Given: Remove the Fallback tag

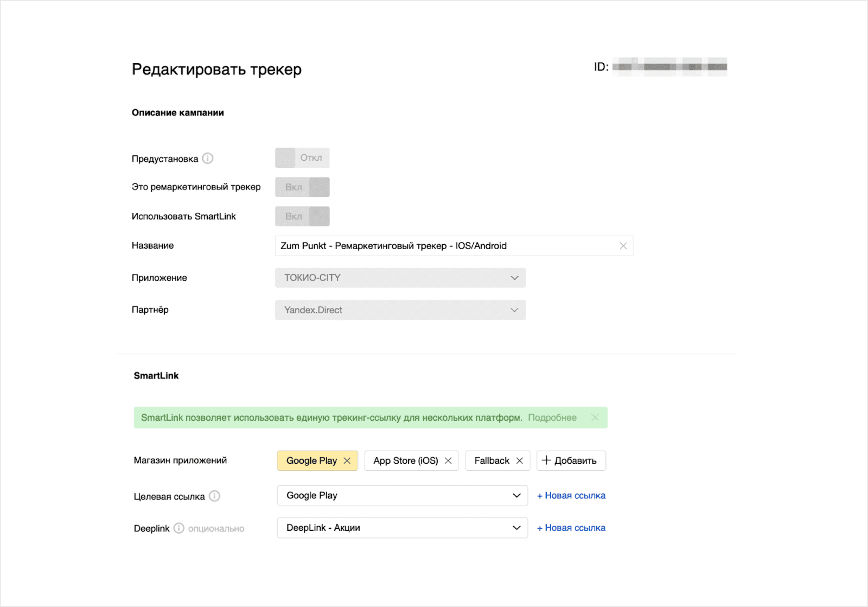Looking at the screenshot, I should point(519,461).
